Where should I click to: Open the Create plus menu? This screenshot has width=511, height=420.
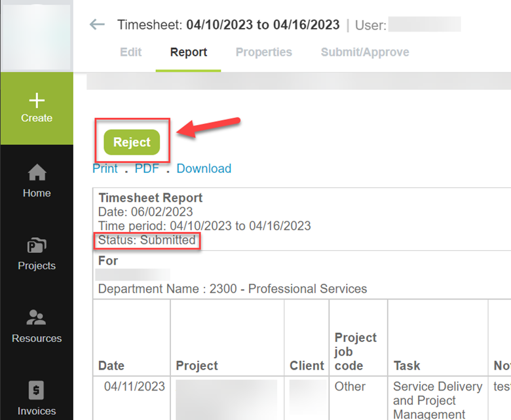tap(37, 108)
